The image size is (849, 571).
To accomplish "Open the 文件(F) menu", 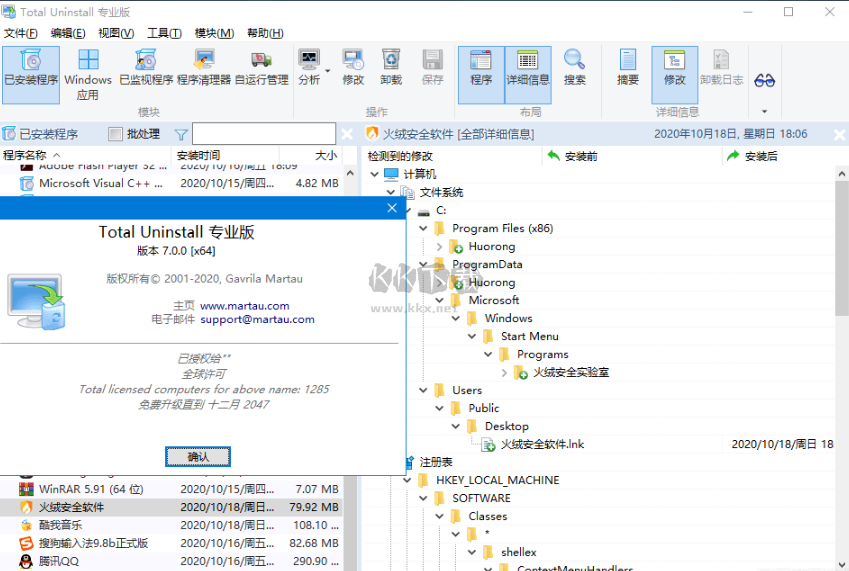I will 21,33.
